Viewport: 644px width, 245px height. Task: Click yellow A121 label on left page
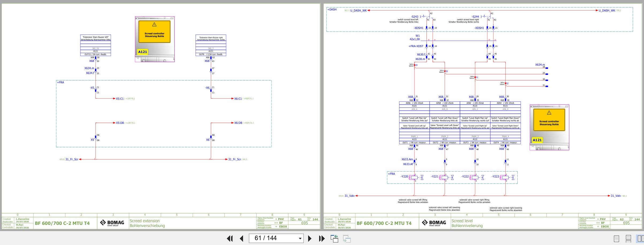pyautogui.click(x=143, y=52)
